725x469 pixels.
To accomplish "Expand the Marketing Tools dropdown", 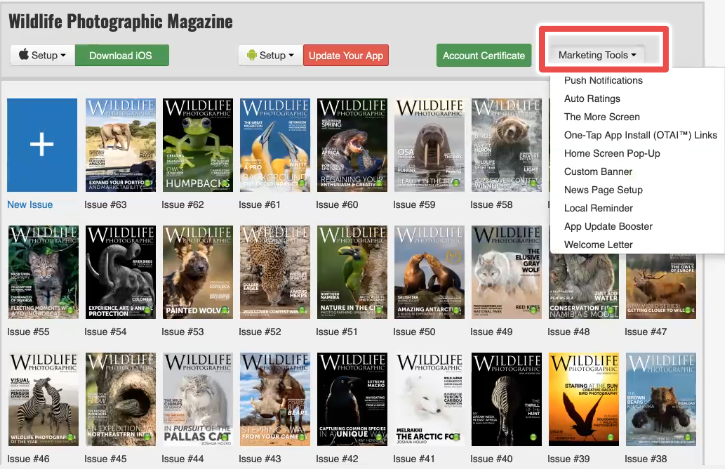I will [x=597, y=55].
